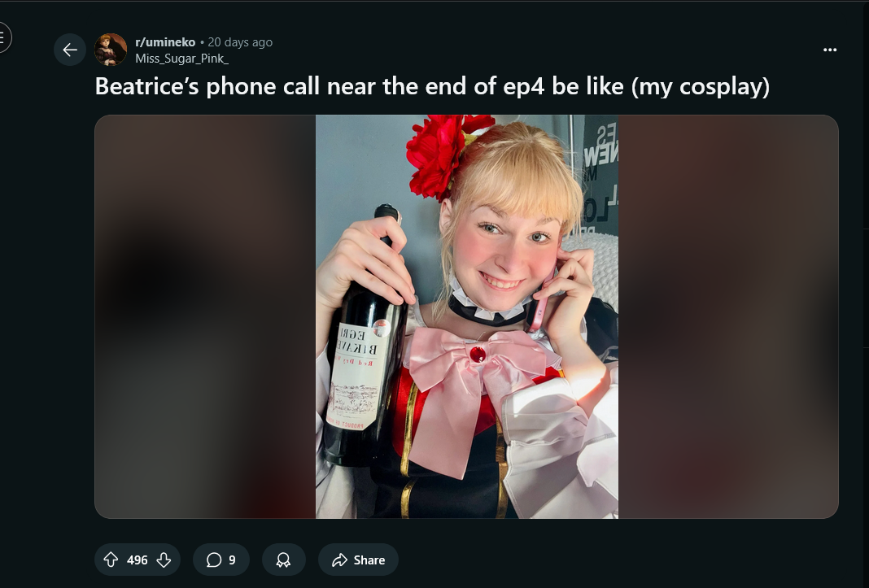Click the back arrow button
This screenshot has width=869, height=588.
tap(70, 50)
